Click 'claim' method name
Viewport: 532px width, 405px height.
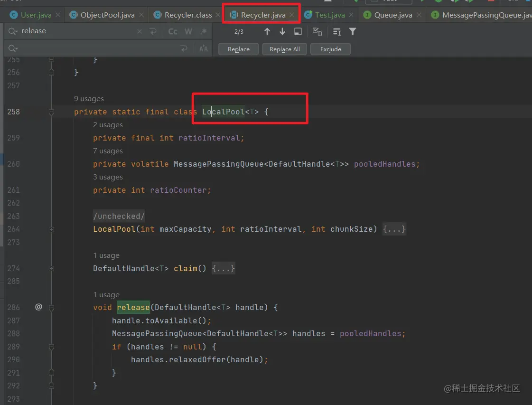185,268
